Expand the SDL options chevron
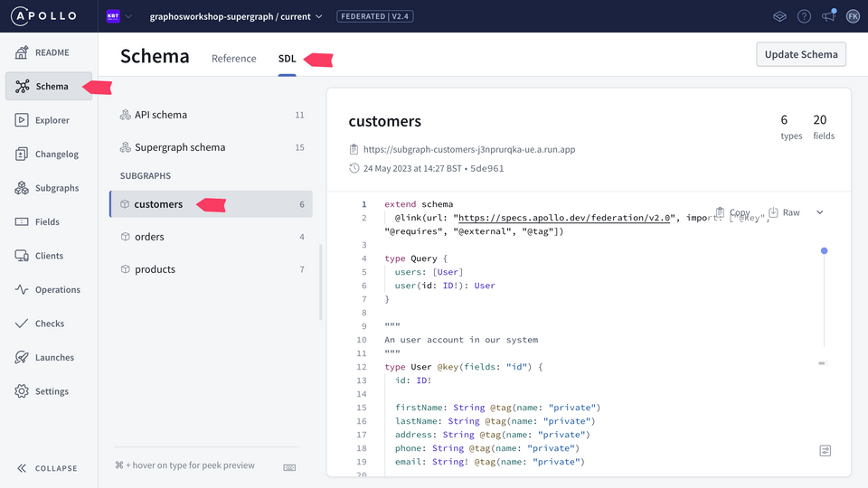 click(x=820, y=212)
